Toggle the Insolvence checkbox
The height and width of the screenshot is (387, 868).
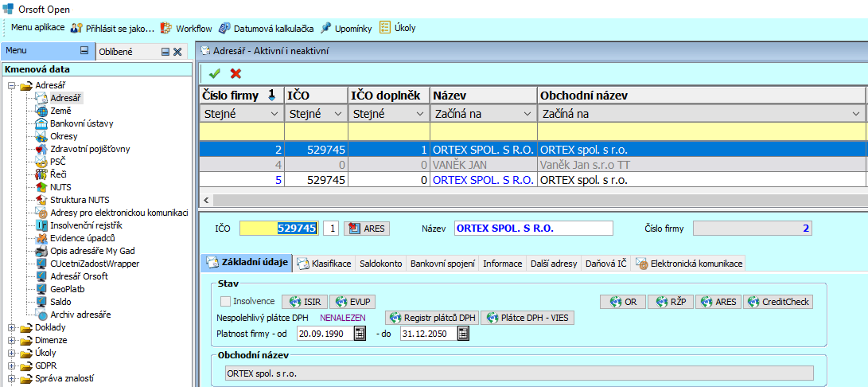click(226, 302)
